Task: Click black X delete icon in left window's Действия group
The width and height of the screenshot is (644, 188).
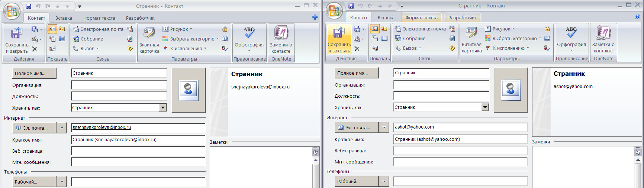Action: [35, 49]
